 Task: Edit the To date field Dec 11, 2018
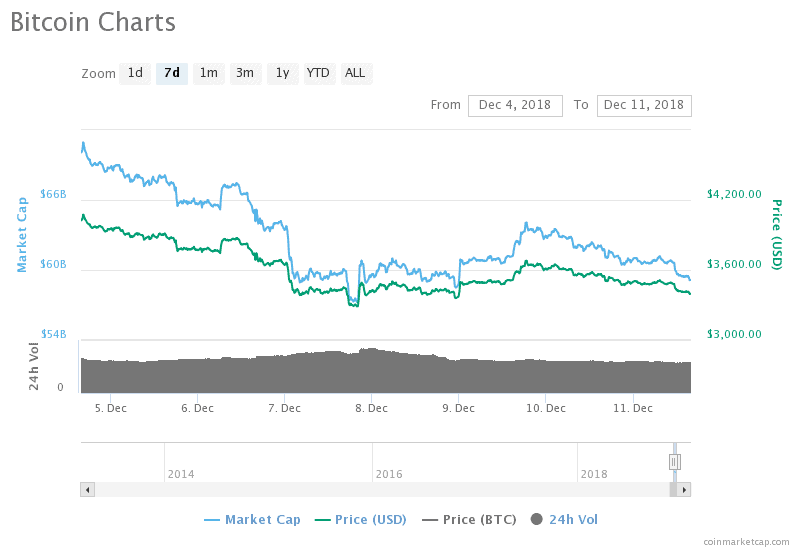click(x=644, y=106)
